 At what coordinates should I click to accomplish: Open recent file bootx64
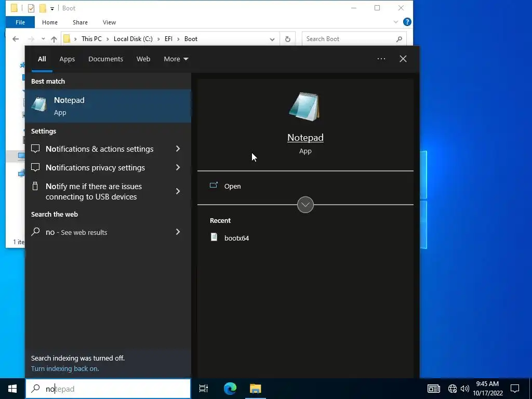click(236, 238)
